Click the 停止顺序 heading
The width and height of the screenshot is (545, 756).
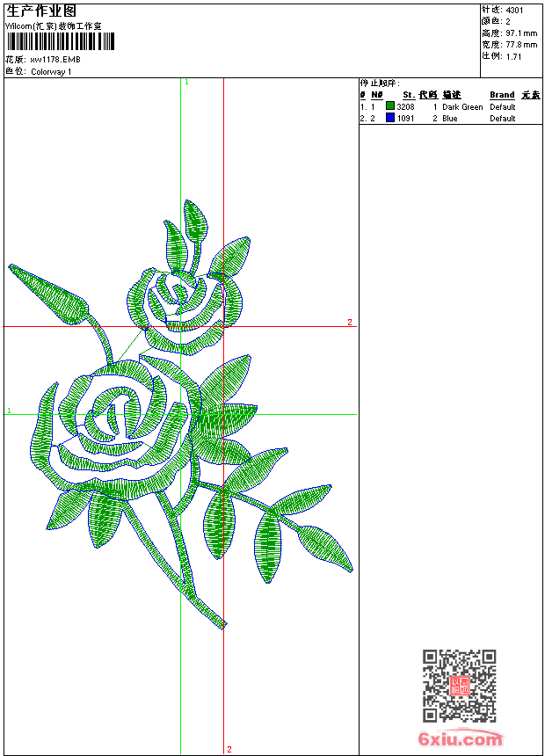coord(380,83)
